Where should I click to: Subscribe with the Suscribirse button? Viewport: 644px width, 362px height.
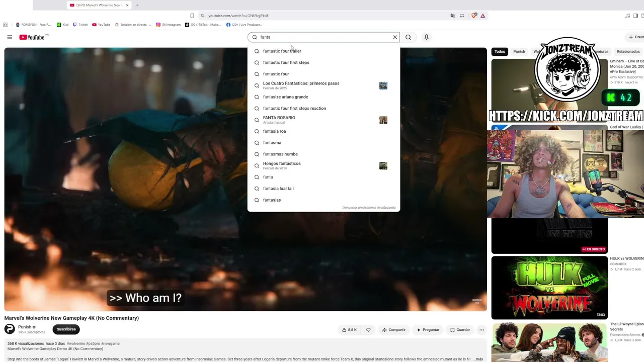pos(66,329)
